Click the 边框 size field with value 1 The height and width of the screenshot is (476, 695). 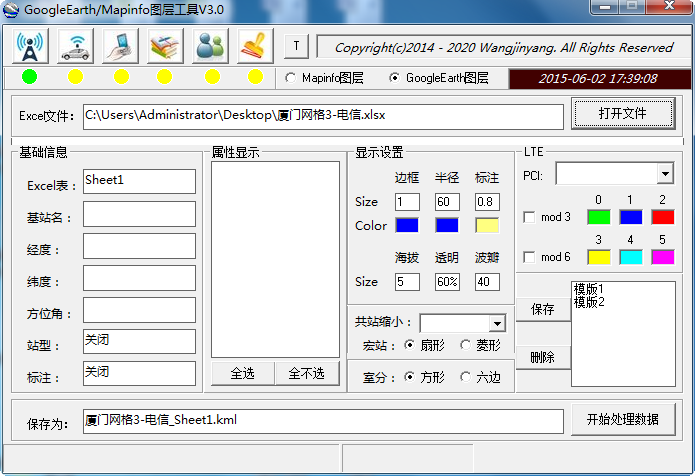tap(407, 202)
